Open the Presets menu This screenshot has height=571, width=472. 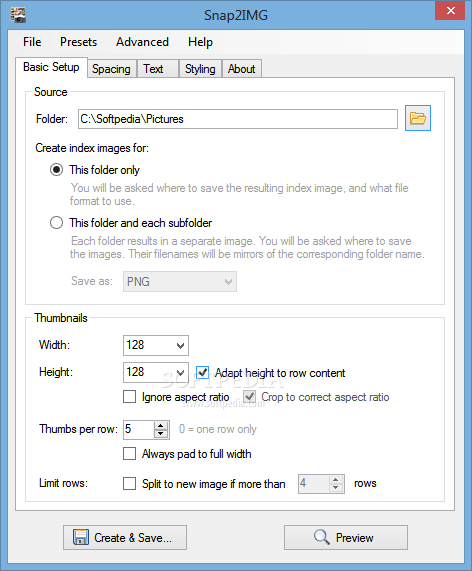coord(78,42)
